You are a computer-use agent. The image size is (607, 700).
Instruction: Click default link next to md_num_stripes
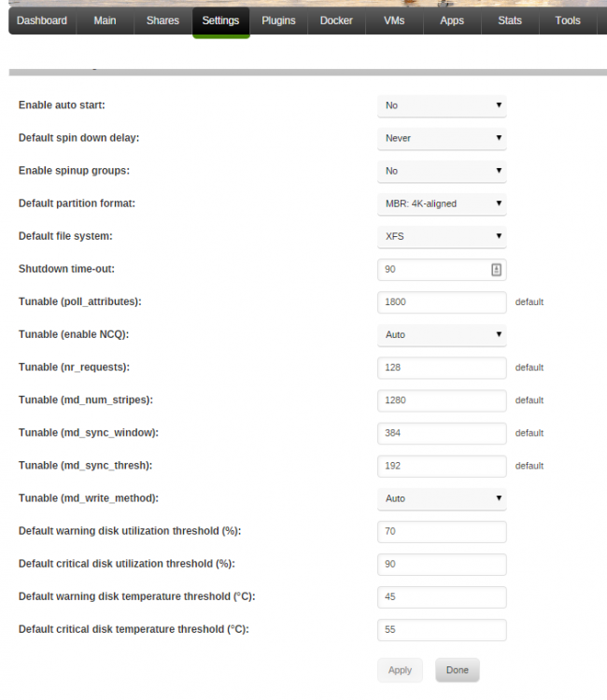(x=529, y=400)
